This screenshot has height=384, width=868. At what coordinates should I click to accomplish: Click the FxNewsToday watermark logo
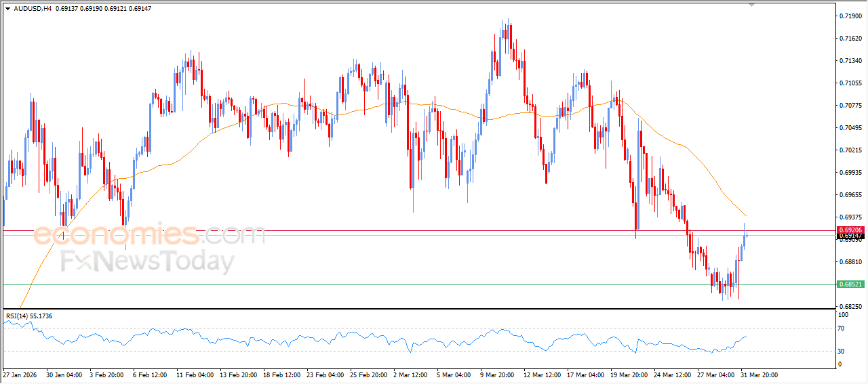tap(147, 261)
